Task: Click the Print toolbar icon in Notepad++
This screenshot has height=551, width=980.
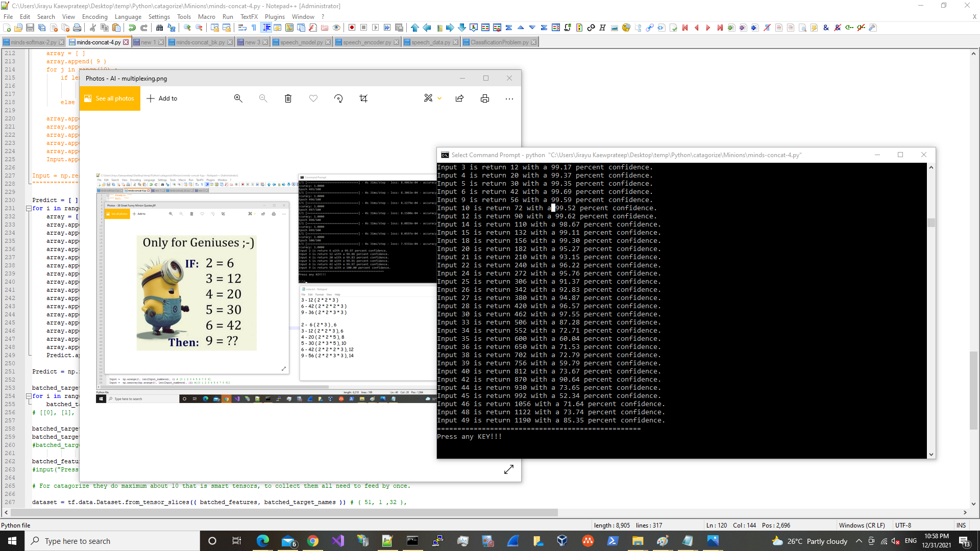Action: pyautogui.click(x=77, y=28)
